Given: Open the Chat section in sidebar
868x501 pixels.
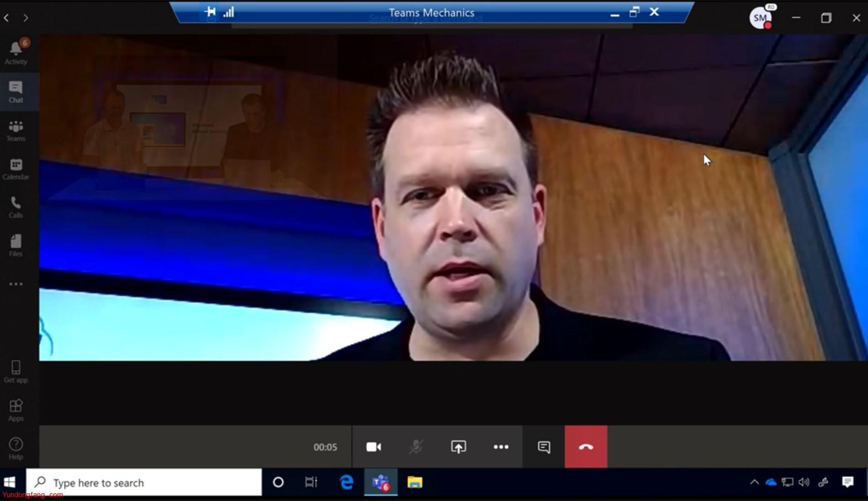Looking at the screenshot, I should coord(16,92).
